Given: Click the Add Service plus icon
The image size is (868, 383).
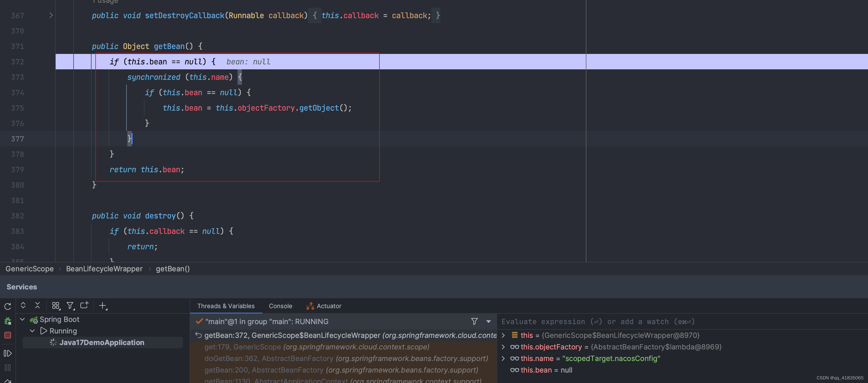Looking at the screenshot, I should click(x=103, y=305).
